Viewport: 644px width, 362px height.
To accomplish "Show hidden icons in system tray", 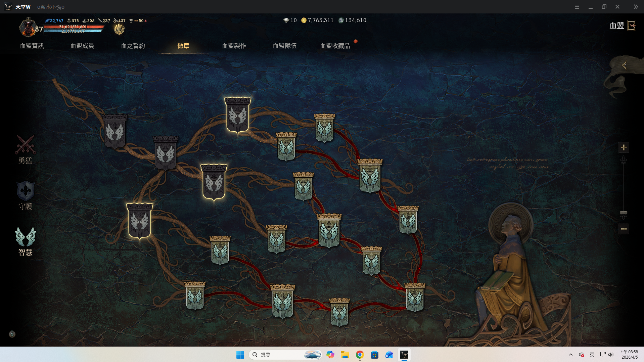I will click(571, 355).
